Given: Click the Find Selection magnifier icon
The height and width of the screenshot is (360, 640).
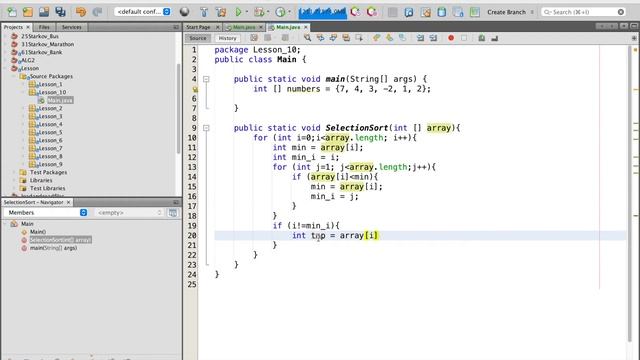Looking at the screenshot, I should pyautogui.click(x=307, y=38).
